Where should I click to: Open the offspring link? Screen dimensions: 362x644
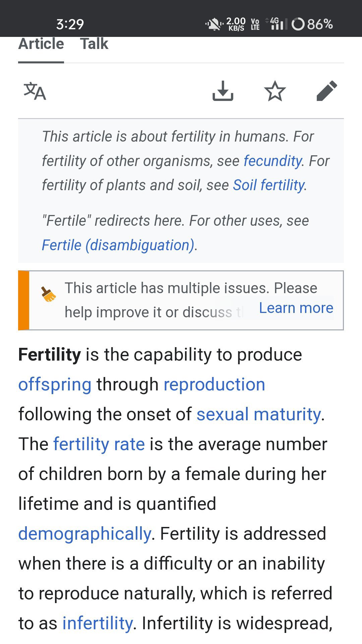[x=55, y=384]
